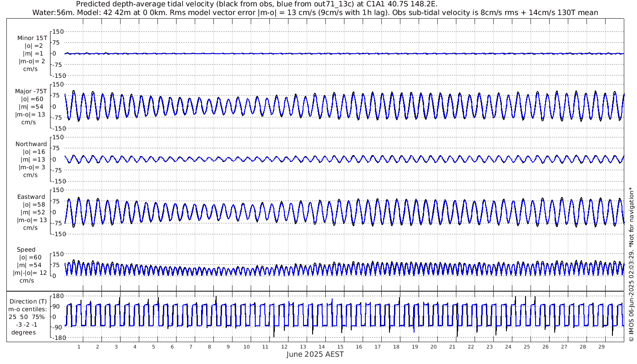
Task: Click the date tick "18" on the x-axis
Action: [396, 347]
